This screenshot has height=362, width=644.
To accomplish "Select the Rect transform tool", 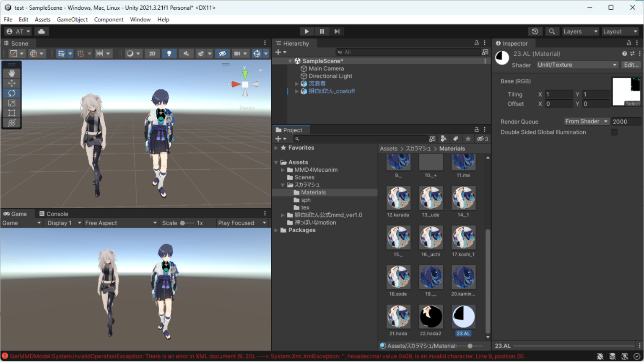I will click(x=12, y=113).
